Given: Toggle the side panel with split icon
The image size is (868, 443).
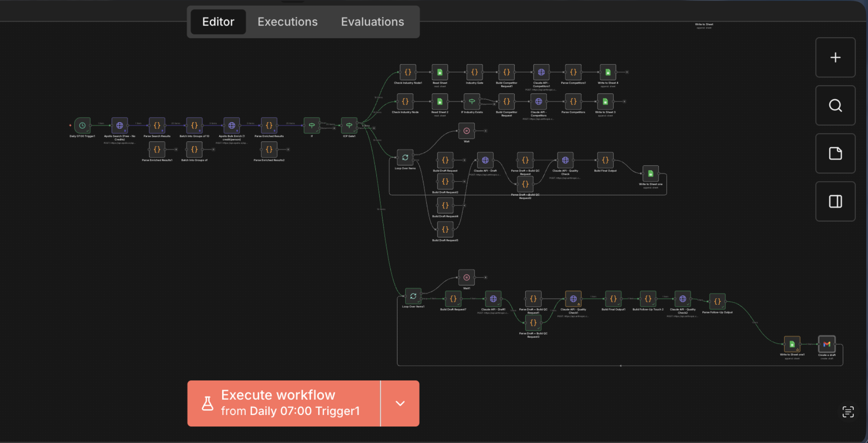Looking at the screenshot, I should 835,201.
